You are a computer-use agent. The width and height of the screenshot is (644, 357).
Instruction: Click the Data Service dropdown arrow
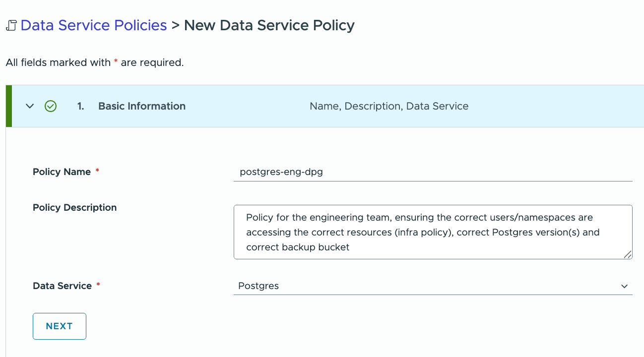click(624, 286)
